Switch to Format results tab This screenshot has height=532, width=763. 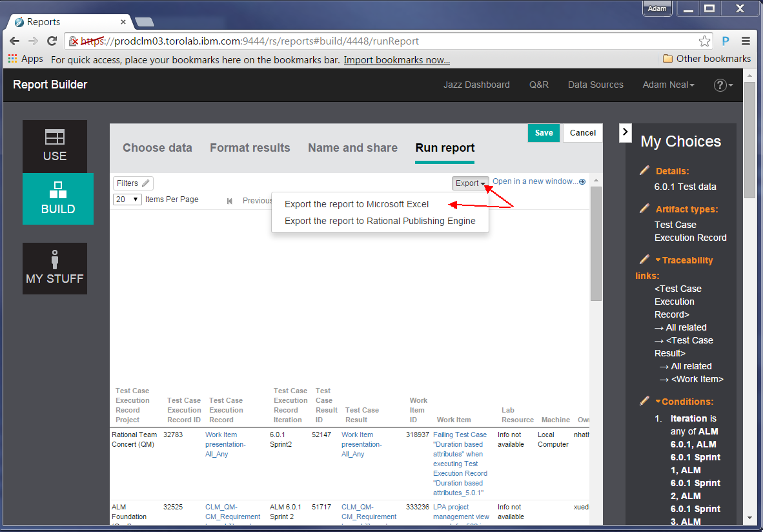[250, 148]
